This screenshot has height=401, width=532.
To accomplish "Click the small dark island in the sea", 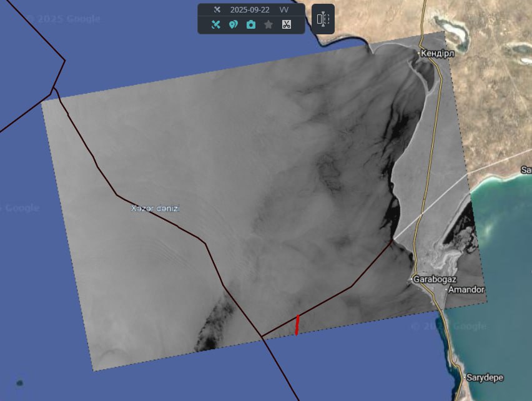I will (20, 383).
